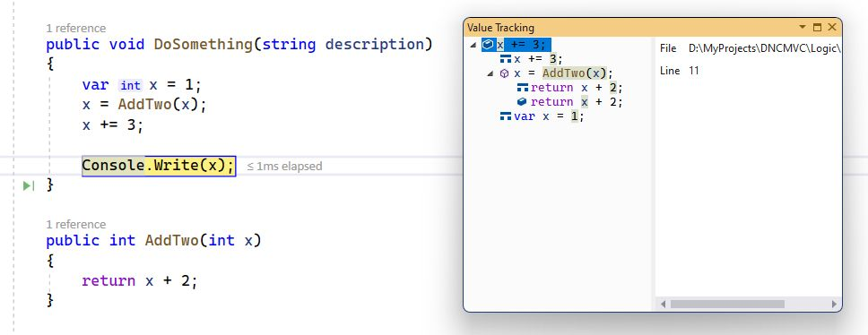Click the 'File' label in details pane
868x335 pixels.
[668, 48]
